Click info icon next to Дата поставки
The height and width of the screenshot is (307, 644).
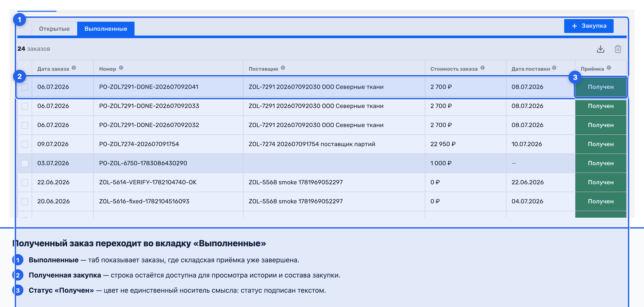554,68
